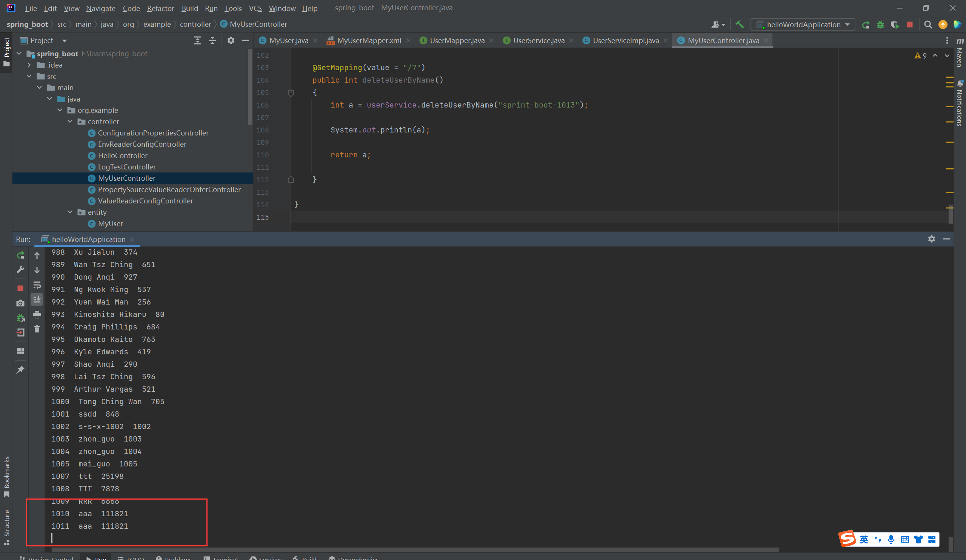Stop the running app via red square

(910, 25)
